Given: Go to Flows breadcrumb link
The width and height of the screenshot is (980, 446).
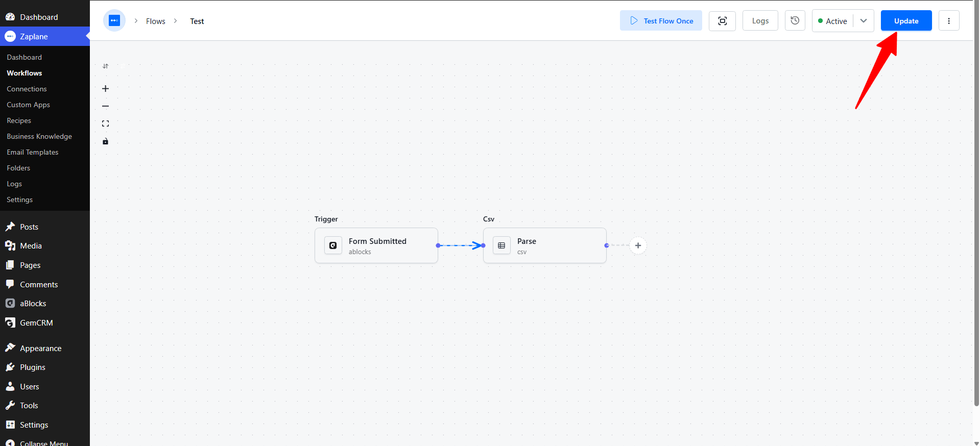Looking at the screenshot, I should [x=156, y=21].
